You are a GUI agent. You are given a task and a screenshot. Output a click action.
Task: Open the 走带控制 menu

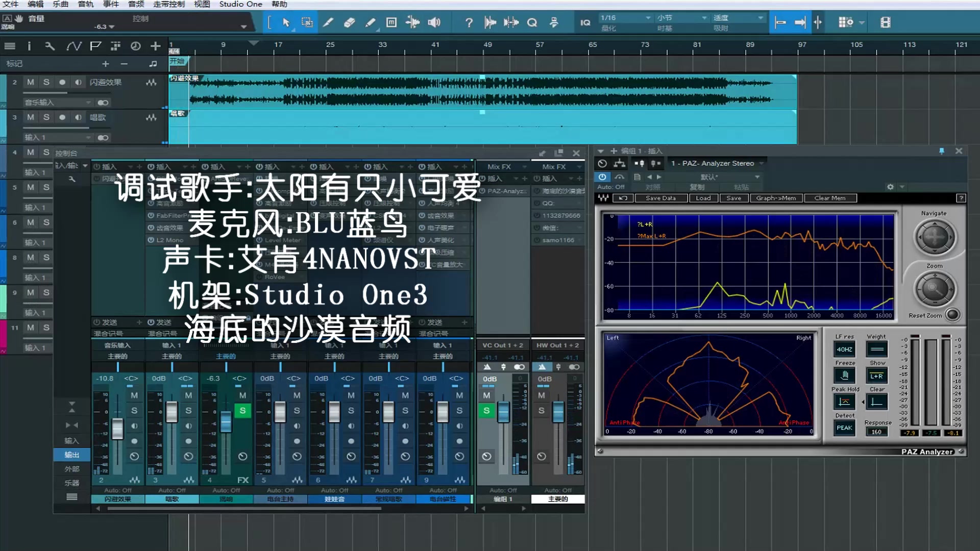pos(169,4)
